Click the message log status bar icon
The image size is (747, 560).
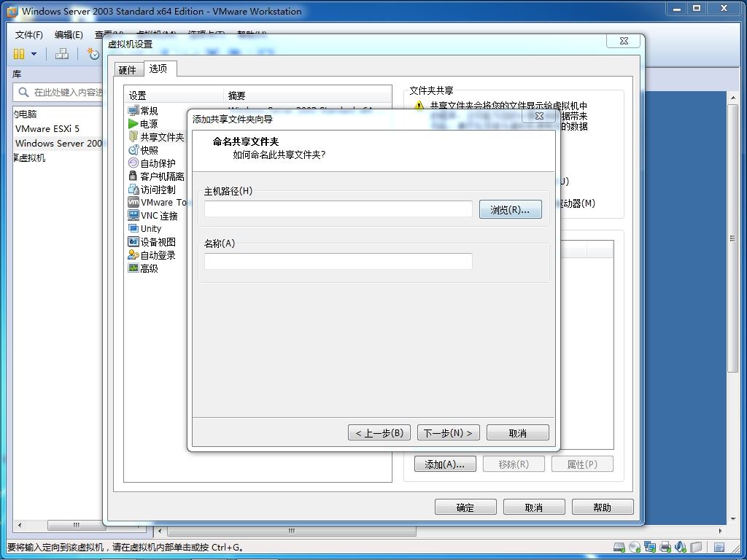tap(719, 547)
